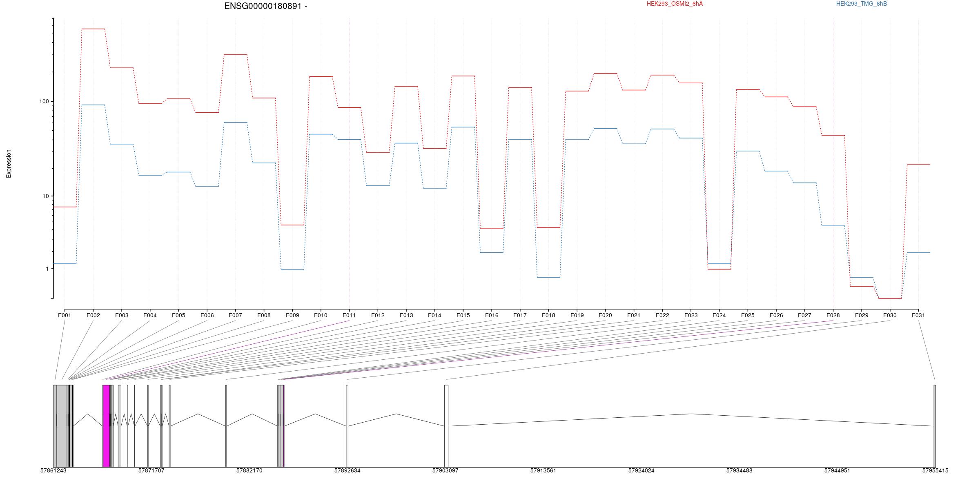980x490 pixels.
Task: Click the y-axis tick label 10
Action: [45, 196]
